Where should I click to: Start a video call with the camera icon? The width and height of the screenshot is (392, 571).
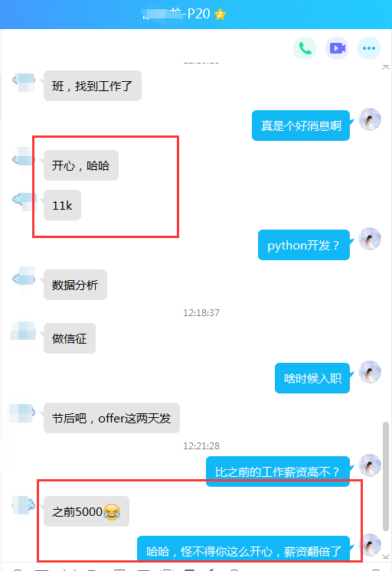pyautogui.click(x=337, y=48)
